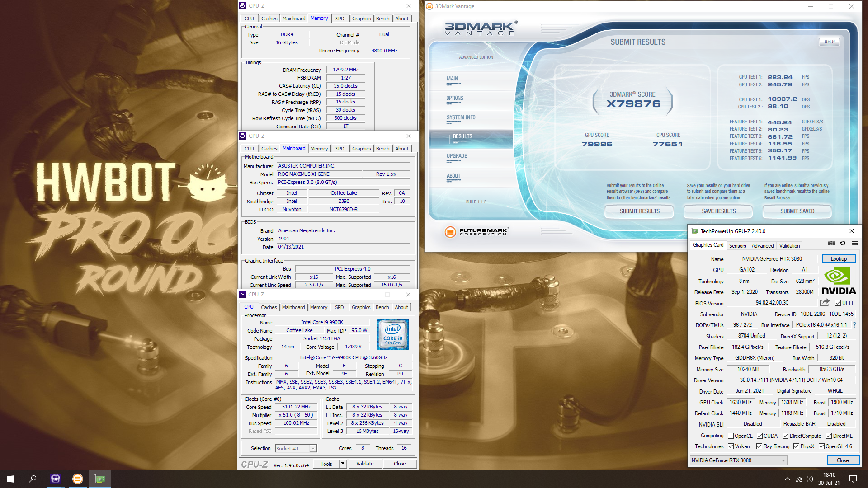Click the 3DMark Vantage title bar icon
868x488 pixels.
click(x=429, y=6)
